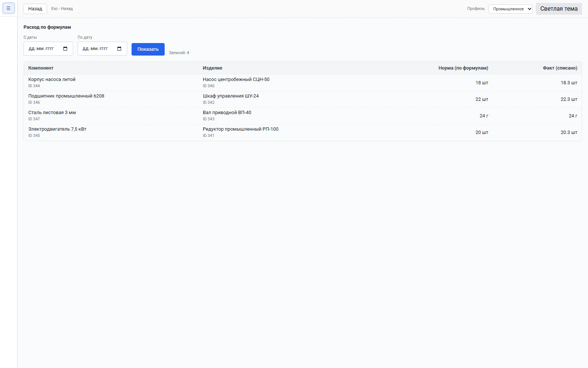Viewport: 588px width, 368px height.
Task: Click the fact value '20.3 шт'
Action: (x=569, y=132)
